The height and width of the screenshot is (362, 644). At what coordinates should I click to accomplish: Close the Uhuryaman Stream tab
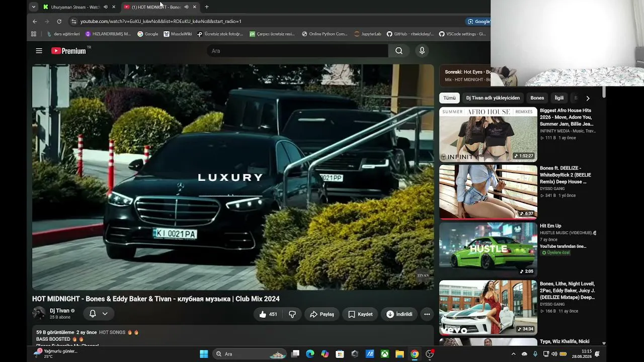(x=114, y=7)
